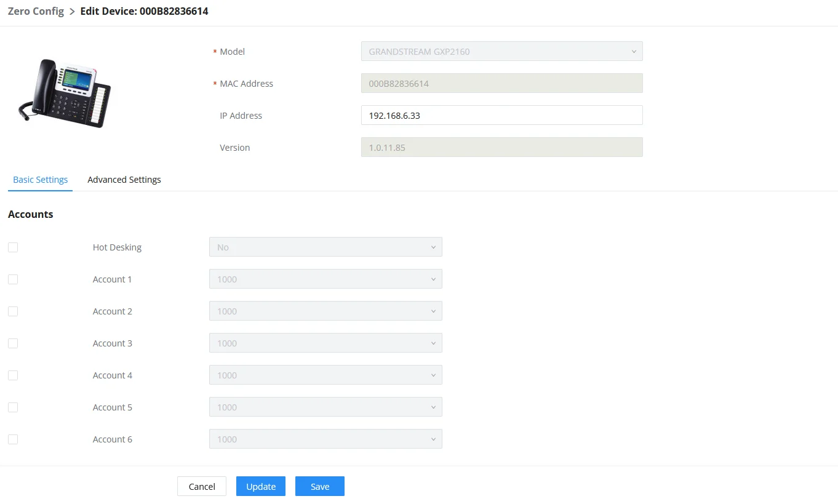Tick the Hot Desking checkbox
The height and width of the screenshot is (504, 838).
[x=13, y=247]
